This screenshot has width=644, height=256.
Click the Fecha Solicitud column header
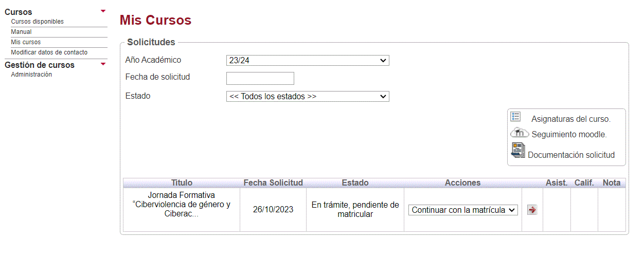273,182
